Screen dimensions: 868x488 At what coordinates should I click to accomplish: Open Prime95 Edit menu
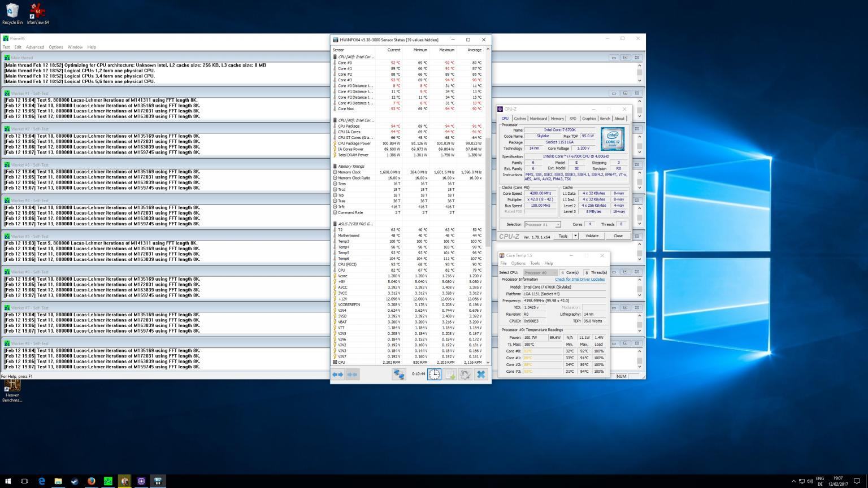18,47
